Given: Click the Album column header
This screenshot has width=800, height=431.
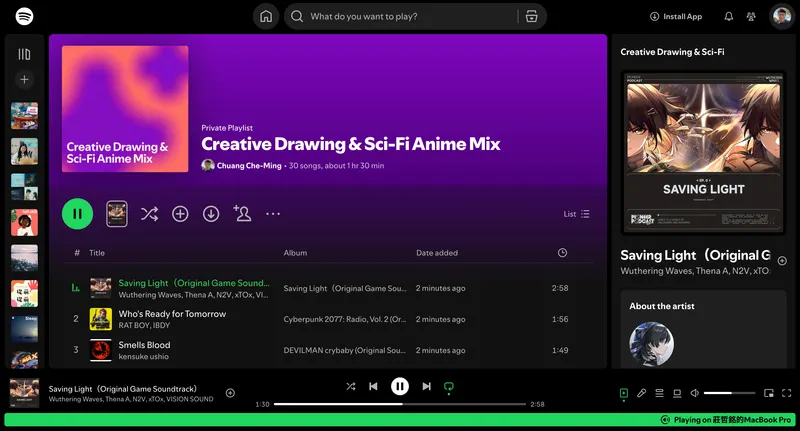Looking at the screenshot, I should (295, 252).
